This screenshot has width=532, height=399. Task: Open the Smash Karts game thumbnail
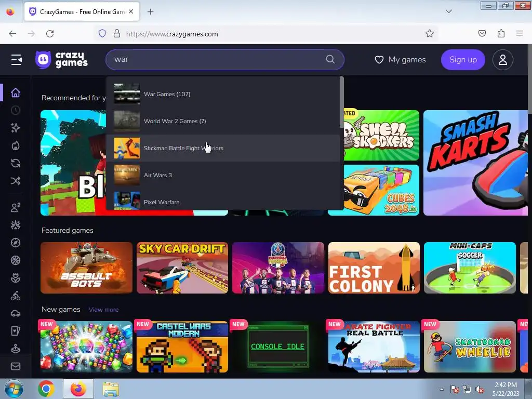[475, 163]
